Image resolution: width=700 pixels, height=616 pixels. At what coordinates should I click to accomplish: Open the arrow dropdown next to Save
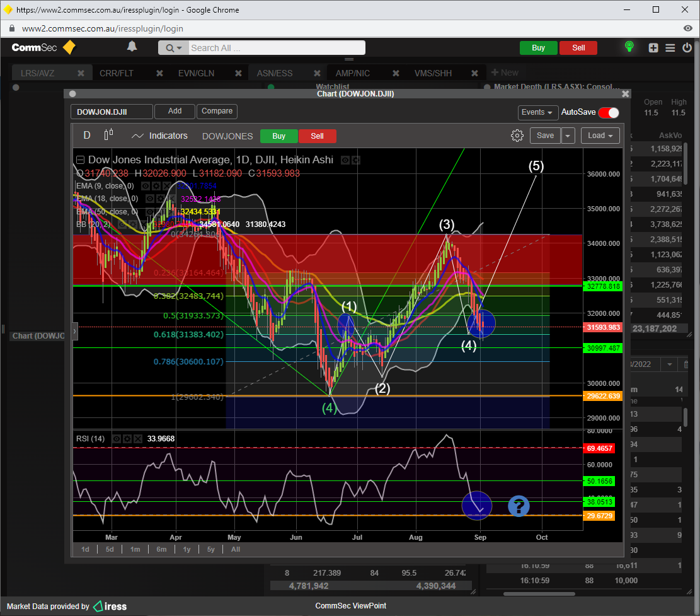[568, 136]
